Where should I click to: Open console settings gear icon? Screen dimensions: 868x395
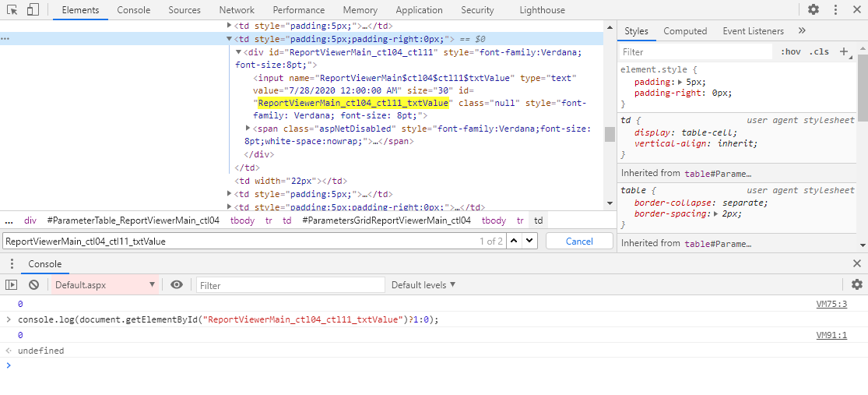click(x=857, y=284)
